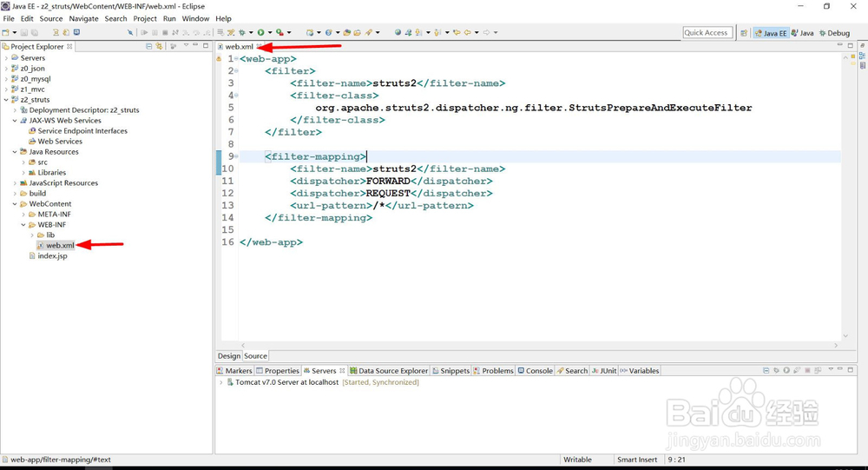Screen dimensions: 868x470
Task: Click the editor vertical scrollbar down arrow
Action: tap(845, 336)
